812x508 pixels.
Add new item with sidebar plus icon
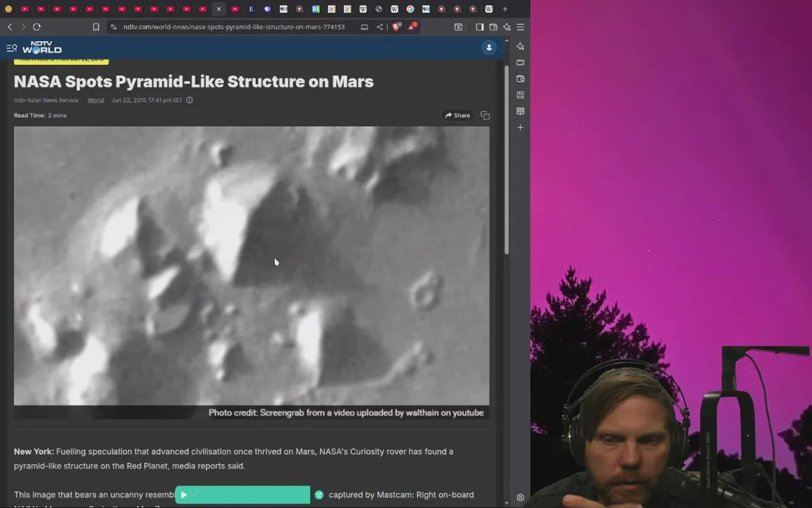click(520, 128)
